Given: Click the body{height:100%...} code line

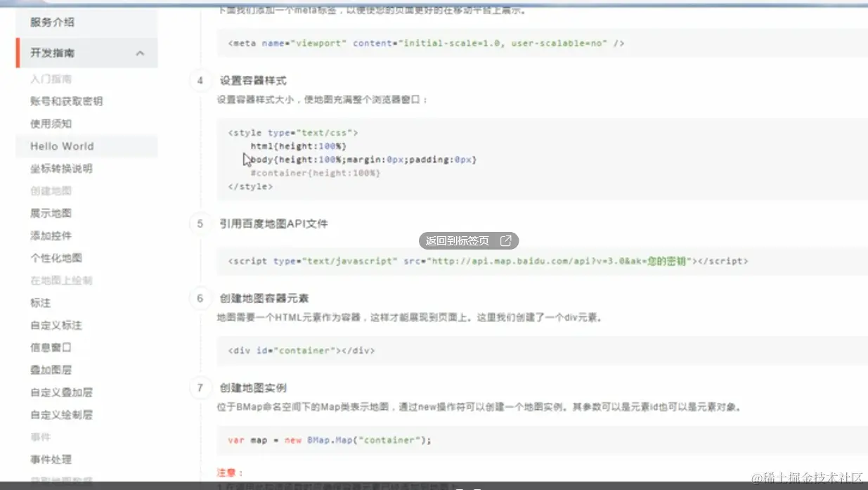Looking at the screenshot, I should pos(363,160).
